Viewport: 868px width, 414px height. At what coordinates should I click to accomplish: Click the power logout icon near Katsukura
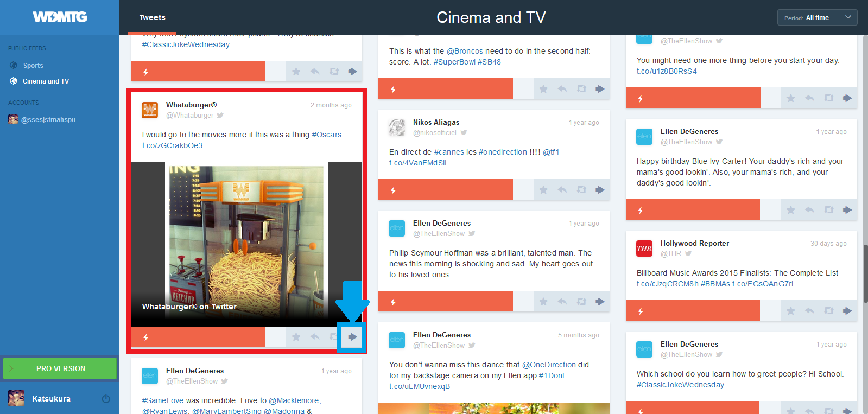(x=106, y=399)
